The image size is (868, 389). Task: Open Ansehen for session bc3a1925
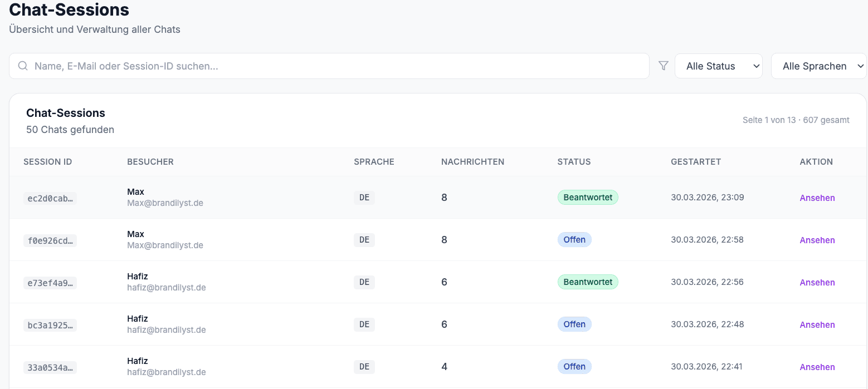tap(817, 324)
